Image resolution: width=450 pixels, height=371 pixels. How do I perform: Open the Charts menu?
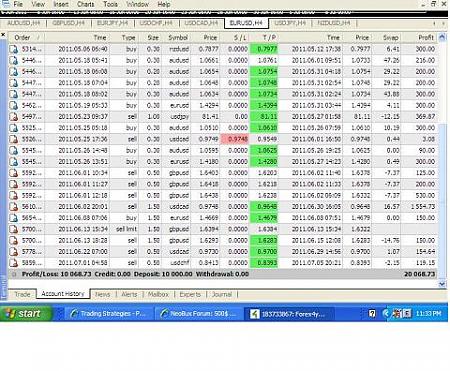[86, 4]
